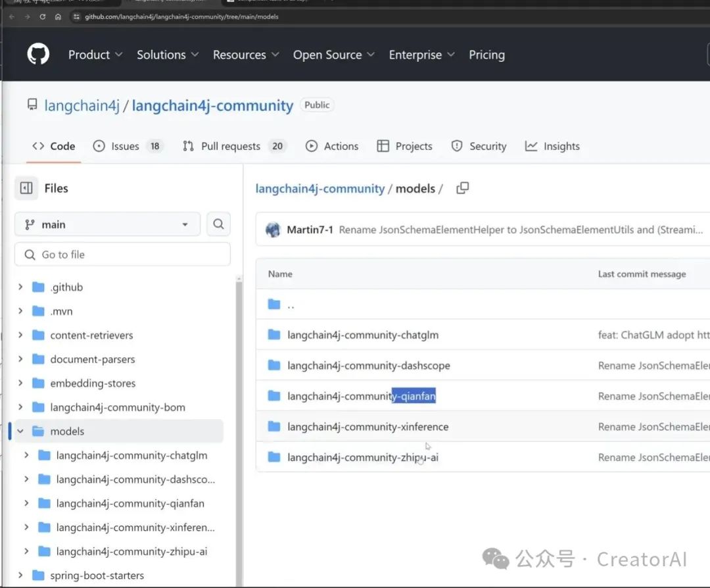The height and width of the screenshot is (588, 710).
Task: Select langchain4j-community-xinferen... in file tree
Action: [136, 527]
